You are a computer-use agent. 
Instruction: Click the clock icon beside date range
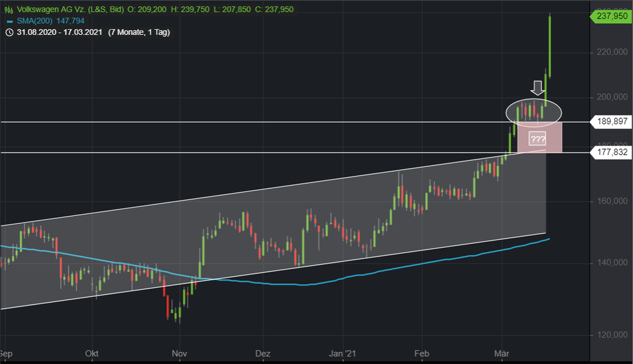(x=10, y=32)
